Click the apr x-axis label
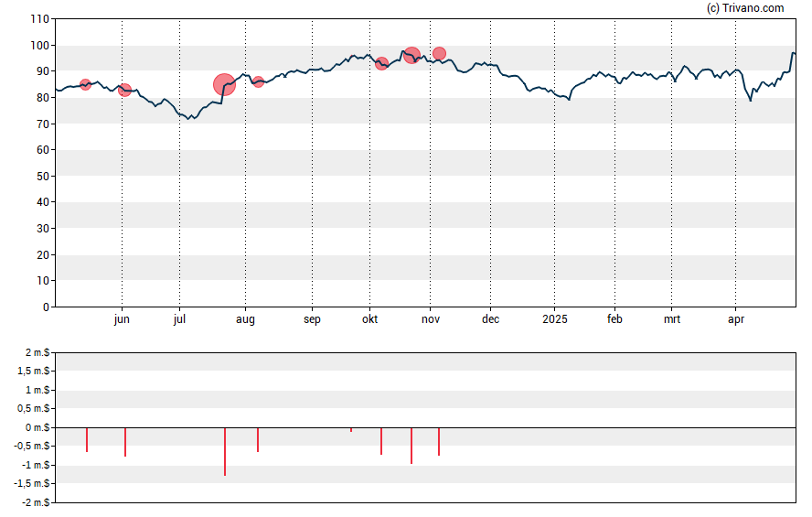 (x=736, y=319)
